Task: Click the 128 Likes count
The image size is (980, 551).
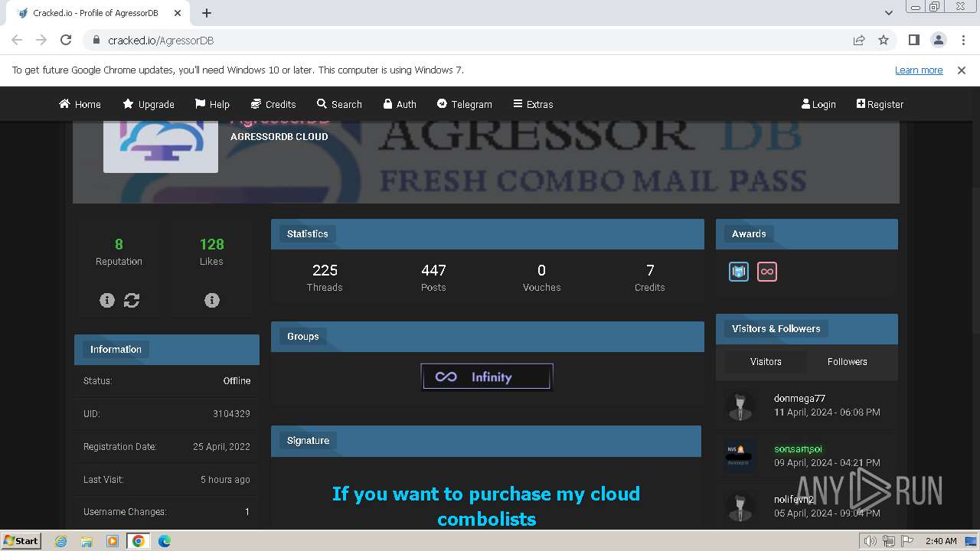Action: tap(211, 245)
